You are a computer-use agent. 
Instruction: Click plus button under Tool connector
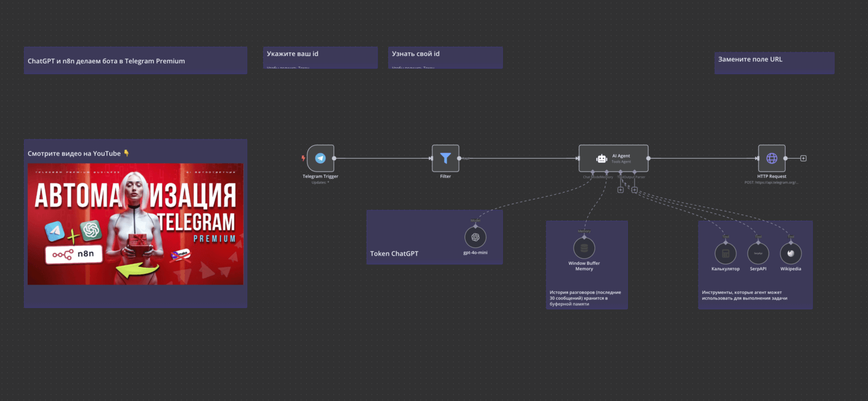click(620, 190)
